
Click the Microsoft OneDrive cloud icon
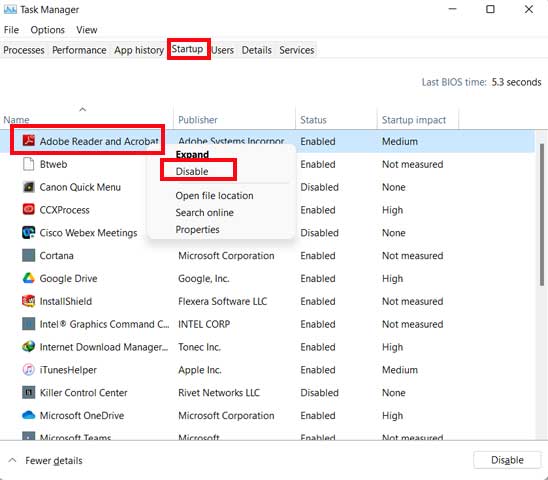pyautogui.click(x=29, y=415)
